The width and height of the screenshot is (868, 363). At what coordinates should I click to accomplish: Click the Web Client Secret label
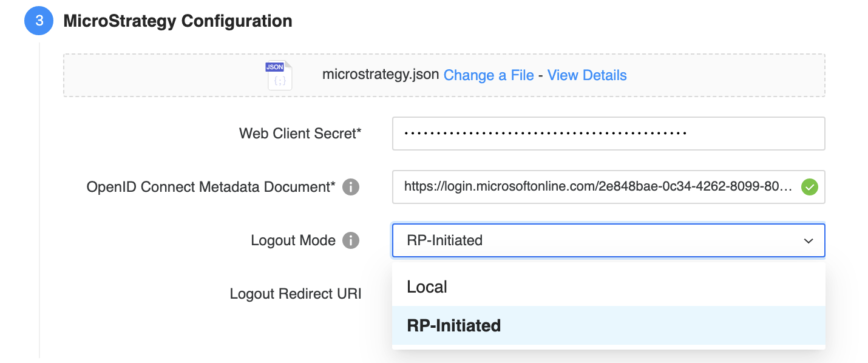click(x=300, y=134)
